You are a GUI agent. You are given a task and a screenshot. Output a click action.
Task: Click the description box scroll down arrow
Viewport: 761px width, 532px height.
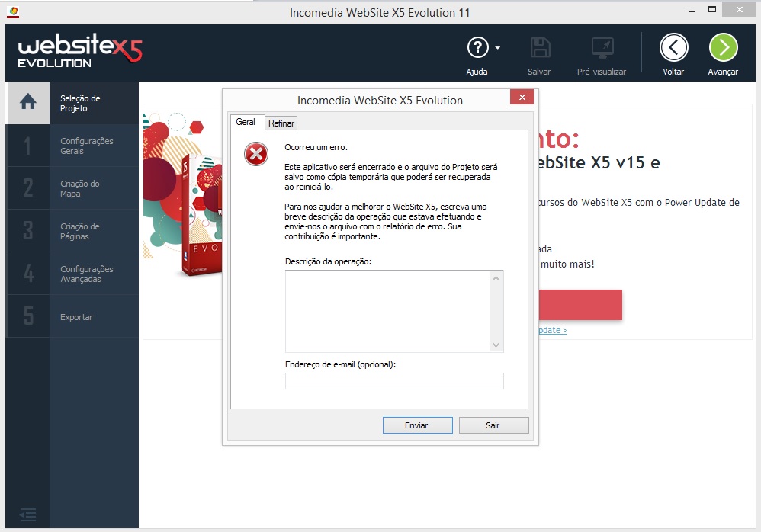pyautogui.click(x=496, y=345)
